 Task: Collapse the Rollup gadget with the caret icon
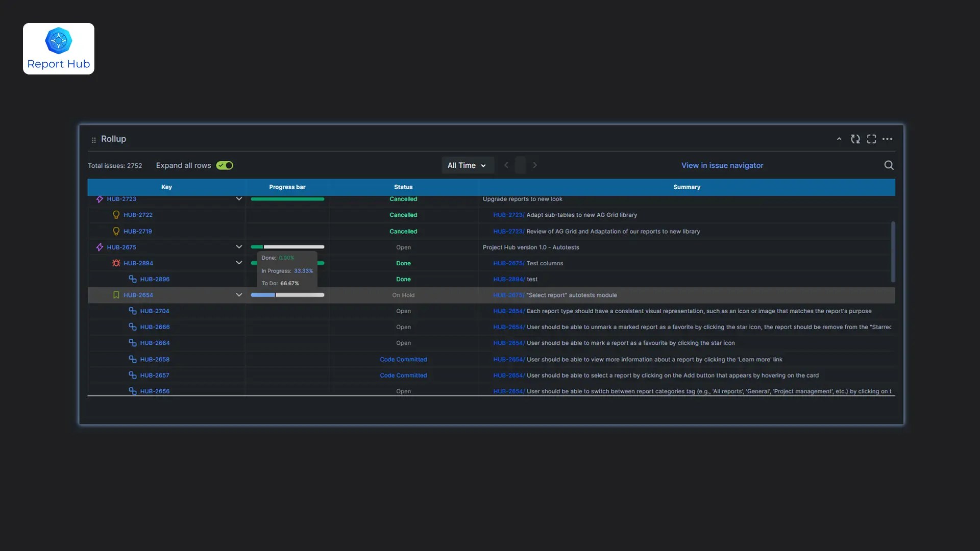(839, 139)
